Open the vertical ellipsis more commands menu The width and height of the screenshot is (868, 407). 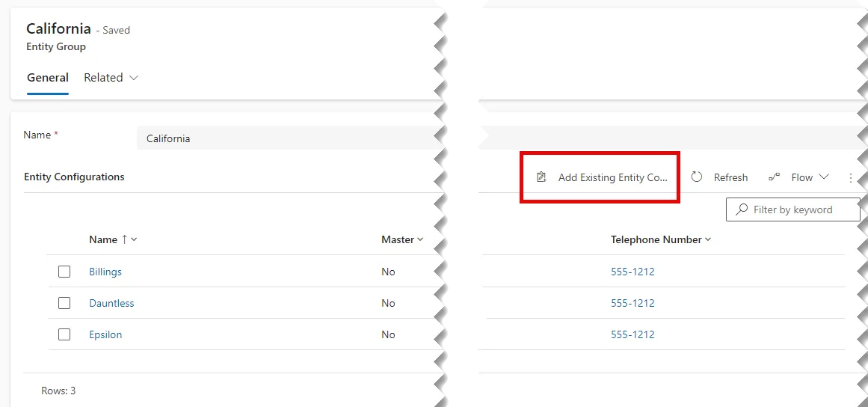point(851,178)
